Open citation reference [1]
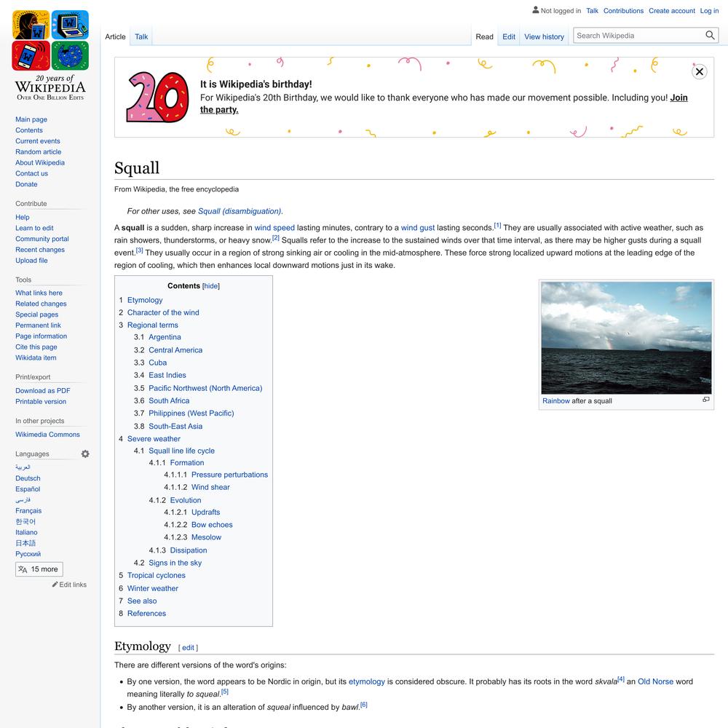This screenshot has width=728, height=728. (497, 226)
